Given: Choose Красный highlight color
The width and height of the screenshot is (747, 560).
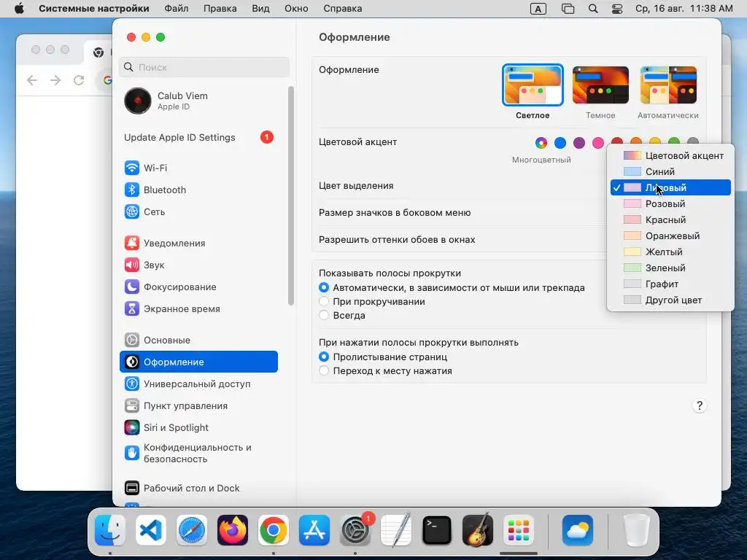Looking at the screenshot, I should [x=670, y=219].
